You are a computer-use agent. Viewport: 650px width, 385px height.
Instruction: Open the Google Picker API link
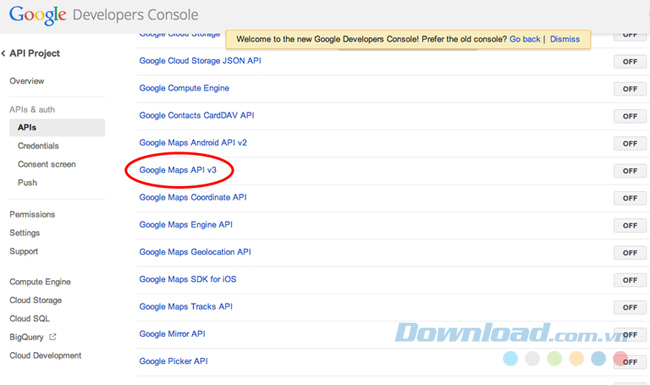tap(173, 362)
